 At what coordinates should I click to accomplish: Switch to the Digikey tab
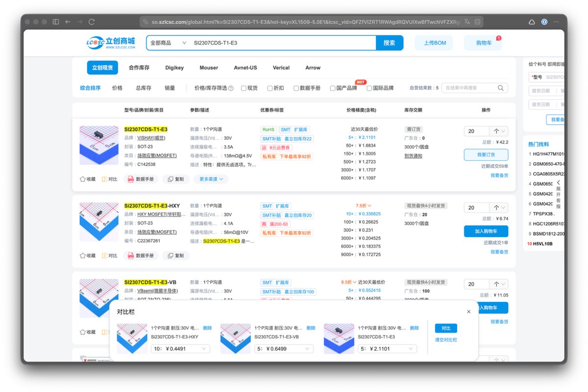[174, 68]
